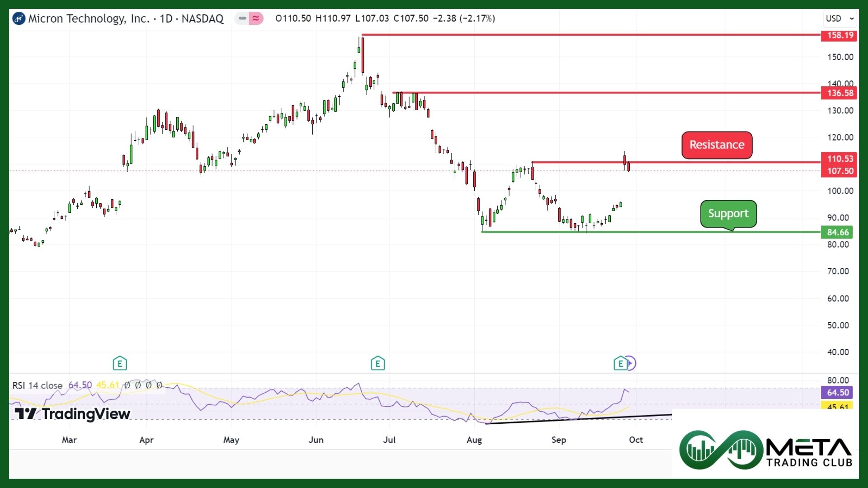
Task: Click the Mar date axis label
Action: pyautogui.click(x=69, y=440)
